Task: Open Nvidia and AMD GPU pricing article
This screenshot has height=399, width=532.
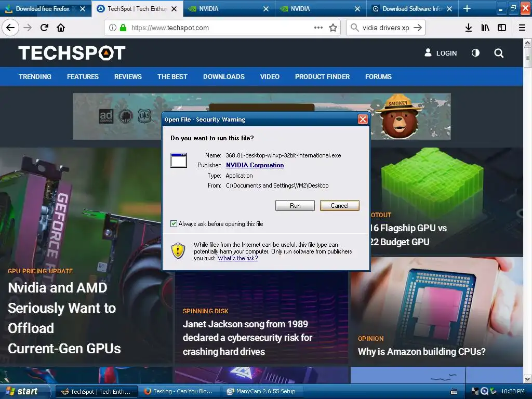Action: click(64, 318)
